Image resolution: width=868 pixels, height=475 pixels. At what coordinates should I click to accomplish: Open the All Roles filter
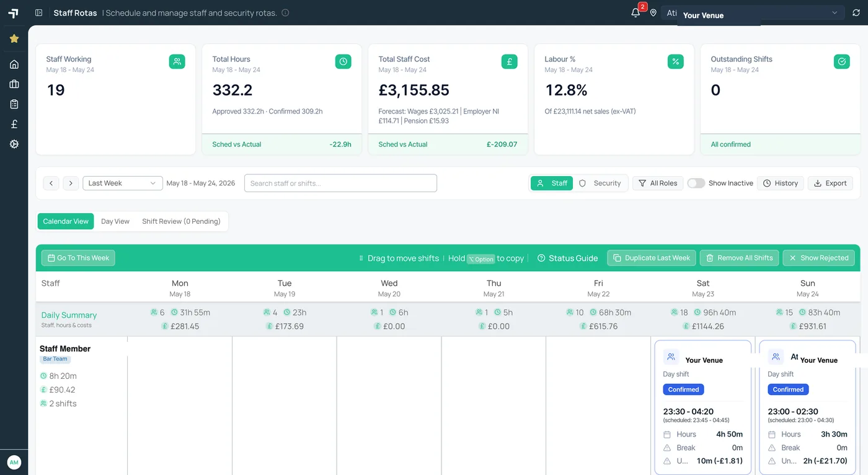click(658, 183)
